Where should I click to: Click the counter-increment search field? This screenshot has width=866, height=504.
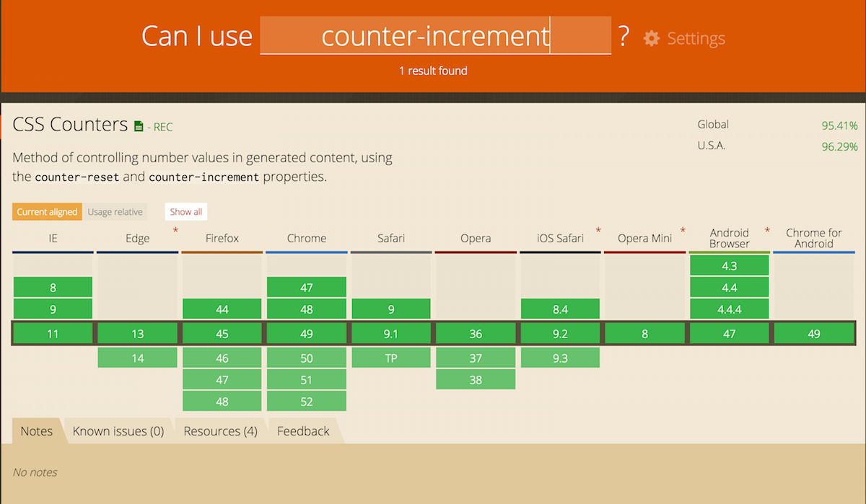[435, 36]
